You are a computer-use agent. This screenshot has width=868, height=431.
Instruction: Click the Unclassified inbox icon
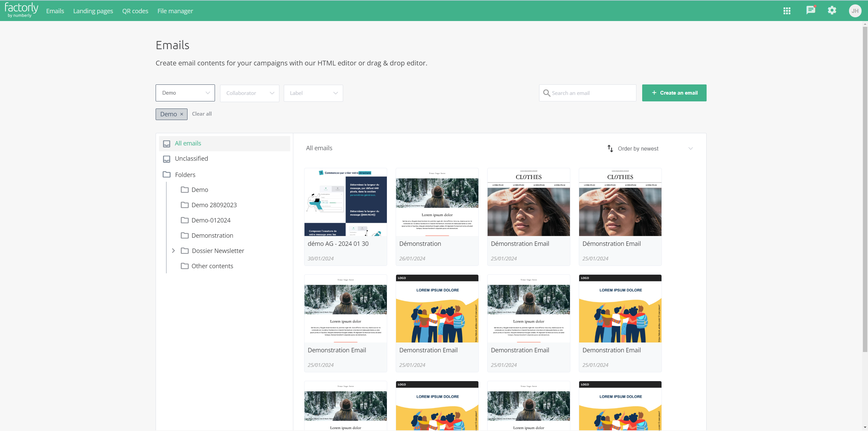(x=166, y=159)
